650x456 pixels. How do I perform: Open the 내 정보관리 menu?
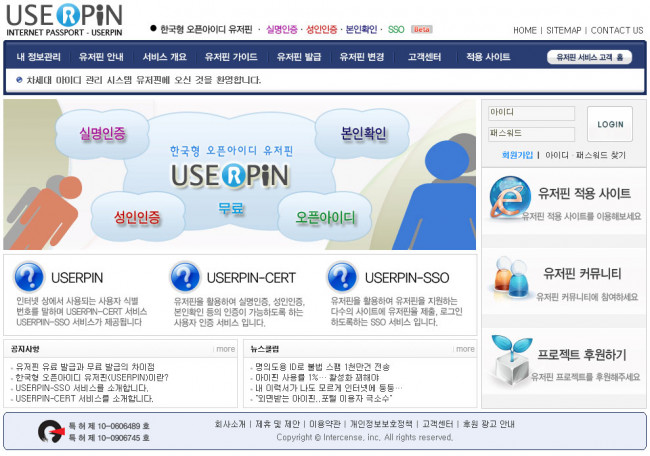coord(38,57)
